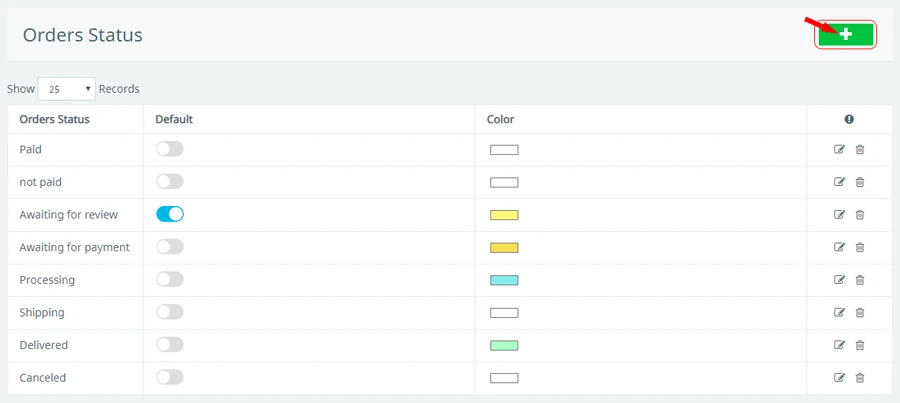This screenshot has height=403, width=900.
Task: Click the info icon in the actions column header
Action: pyautogui.click(x=849, y=119)
